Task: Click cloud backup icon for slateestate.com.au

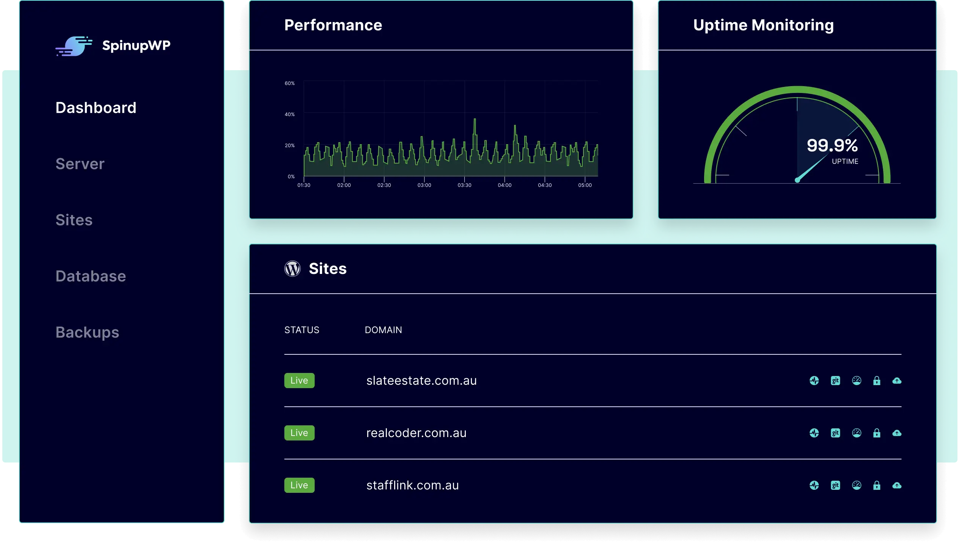Action: 897,381
